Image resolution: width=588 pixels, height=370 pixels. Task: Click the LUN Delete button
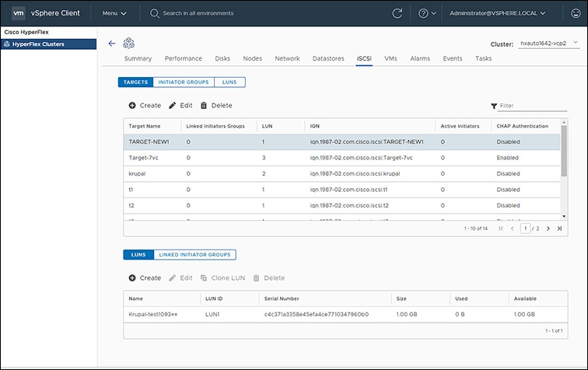pos(269,278)
